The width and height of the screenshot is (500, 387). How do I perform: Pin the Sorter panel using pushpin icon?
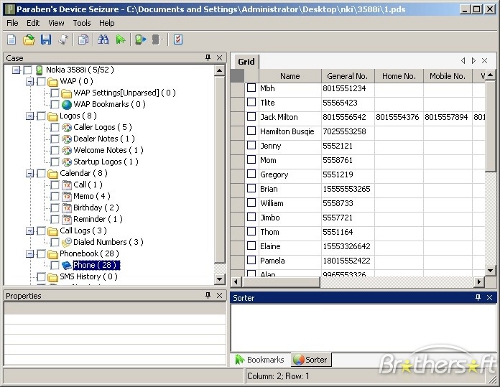tap(478, 297)
